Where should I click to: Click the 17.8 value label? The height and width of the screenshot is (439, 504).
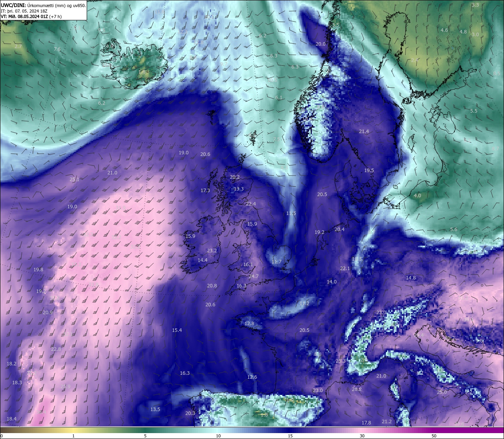366,422
